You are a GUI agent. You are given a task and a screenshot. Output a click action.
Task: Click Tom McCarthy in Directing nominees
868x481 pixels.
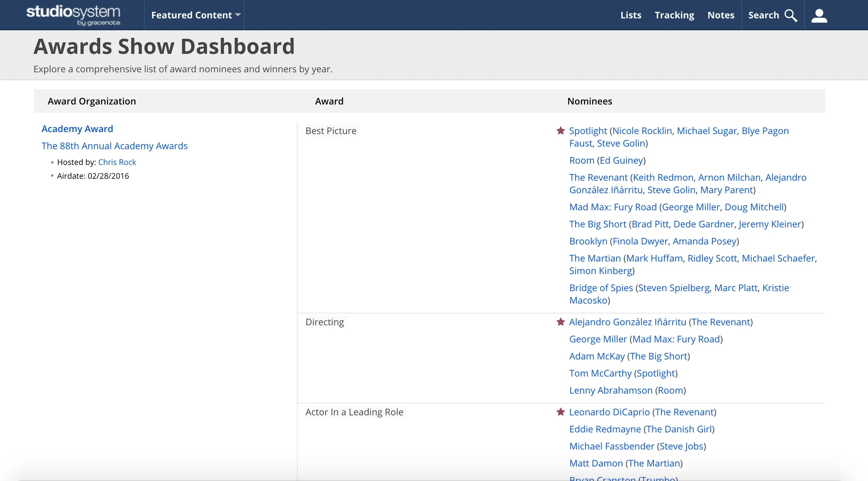pyautogui.click(x=600, y=373)
